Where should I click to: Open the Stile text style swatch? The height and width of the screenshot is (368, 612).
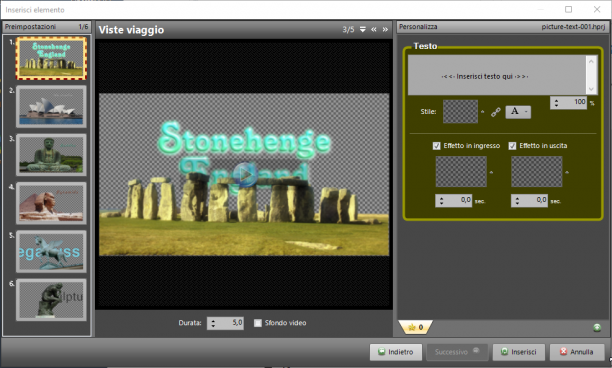point(461,112)
